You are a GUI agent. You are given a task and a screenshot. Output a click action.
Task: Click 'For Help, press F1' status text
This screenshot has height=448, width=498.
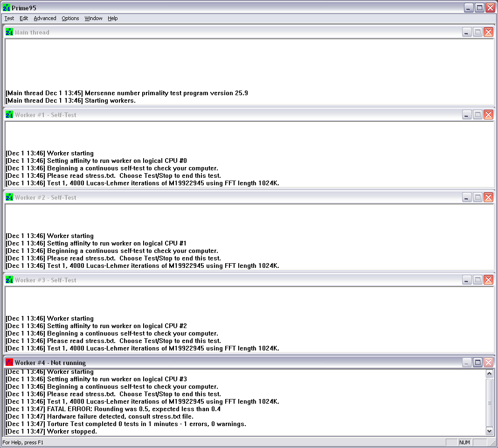coord(23,442)
